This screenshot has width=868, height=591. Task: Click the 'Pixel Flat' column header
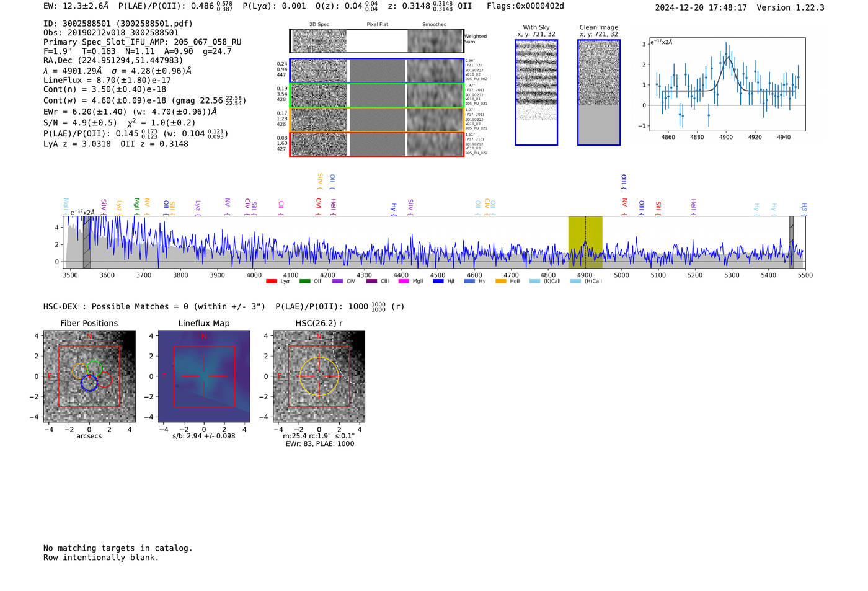(377, 25)
